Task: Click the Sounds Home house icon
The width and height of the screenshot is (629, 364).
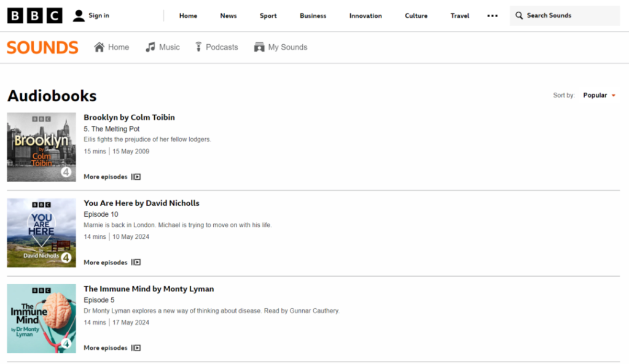Action: (99, 47)
